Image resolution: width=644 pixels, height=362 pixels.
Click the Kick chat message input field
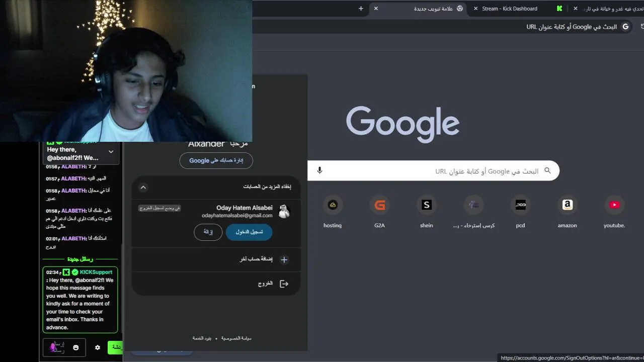pyautogui.click(x=64, y=347)
